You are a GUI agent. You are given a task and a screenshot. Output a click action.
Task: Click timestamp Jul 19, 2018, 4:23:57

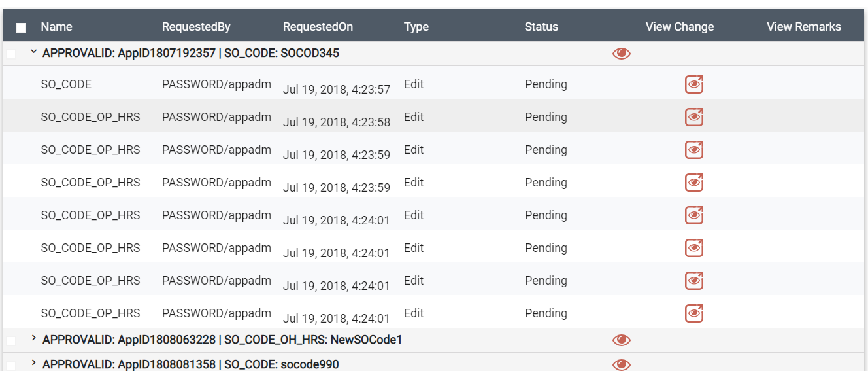[x=337, y=90]
